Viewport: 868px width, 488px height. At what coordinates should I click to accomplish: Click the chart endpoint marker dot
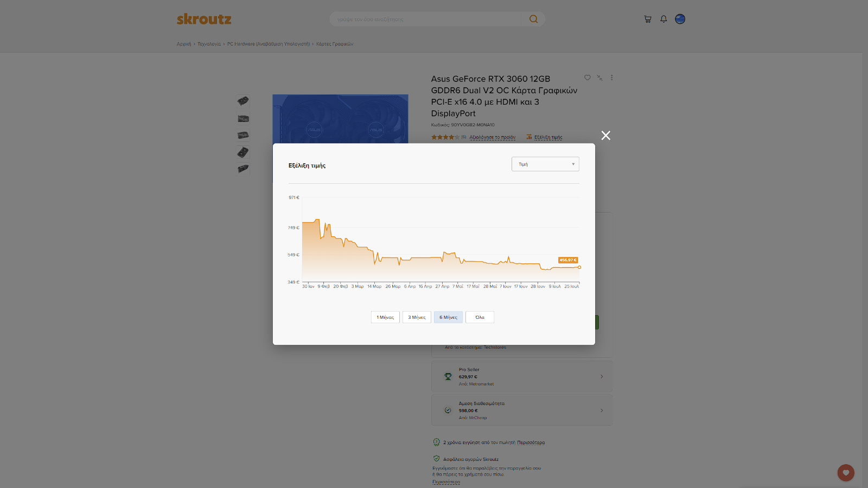[x=579, y=267]
